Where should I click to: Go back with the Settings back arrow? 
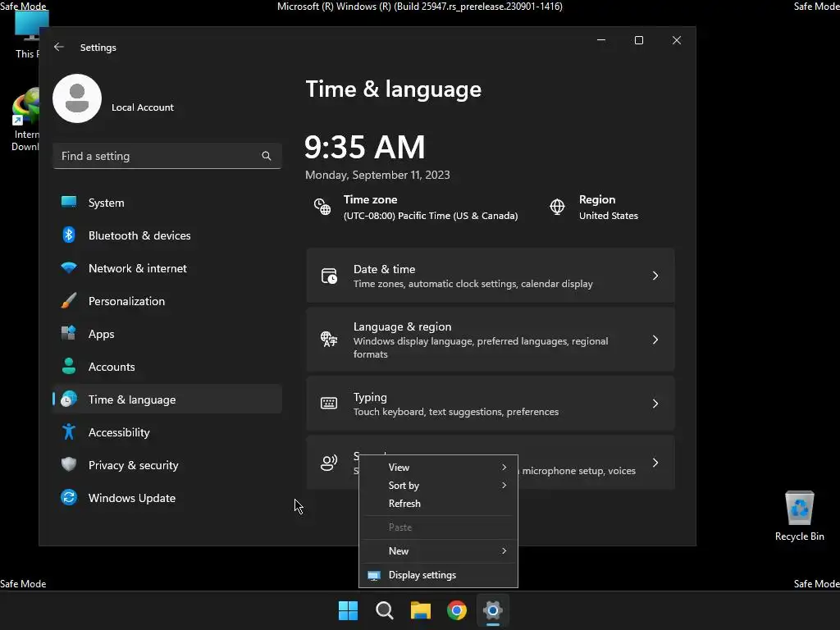point(59,47)
